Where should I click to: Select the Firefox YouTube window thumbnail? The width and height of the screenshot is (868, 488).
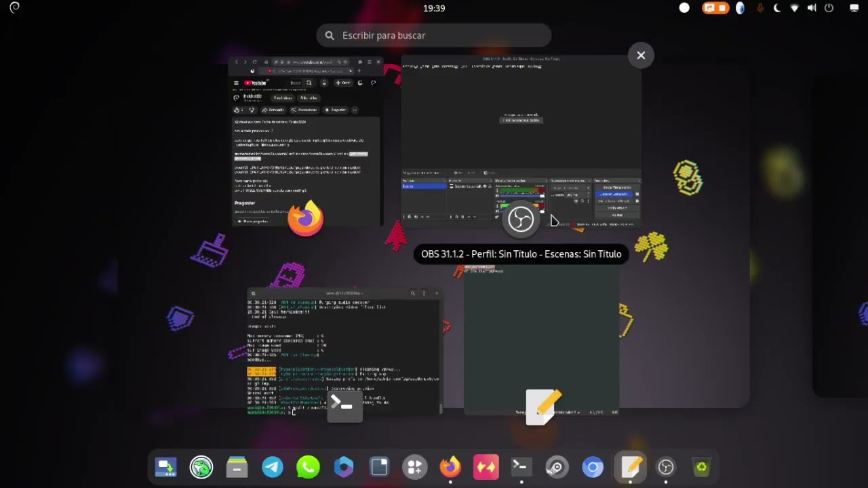tap(305, 142)
